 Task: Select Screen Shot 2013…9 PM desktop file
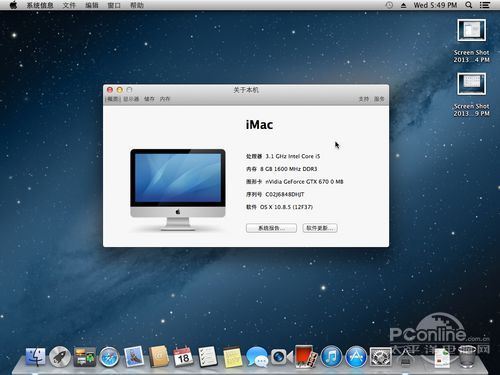[471, 95]
